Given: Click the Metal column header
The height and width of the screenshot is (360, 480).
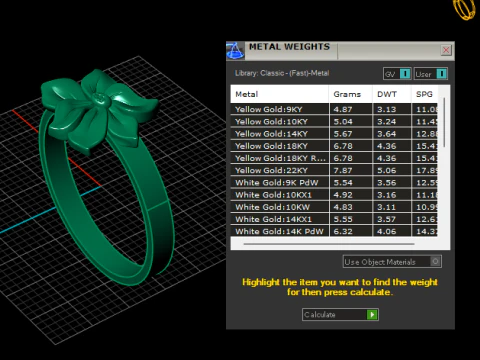Looking at the screenshot, I should (279, 94).
